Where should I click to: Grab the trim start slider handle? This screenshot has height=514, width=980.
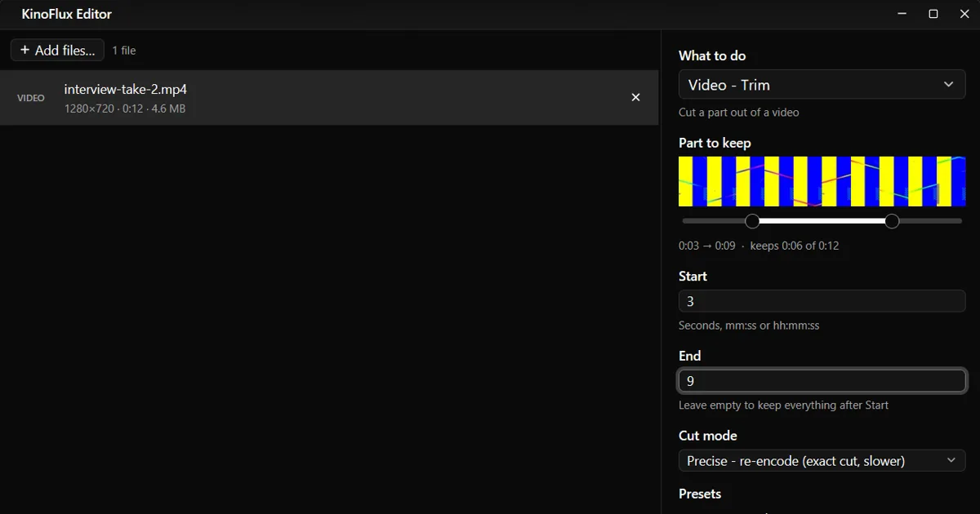tap(752, 221)
